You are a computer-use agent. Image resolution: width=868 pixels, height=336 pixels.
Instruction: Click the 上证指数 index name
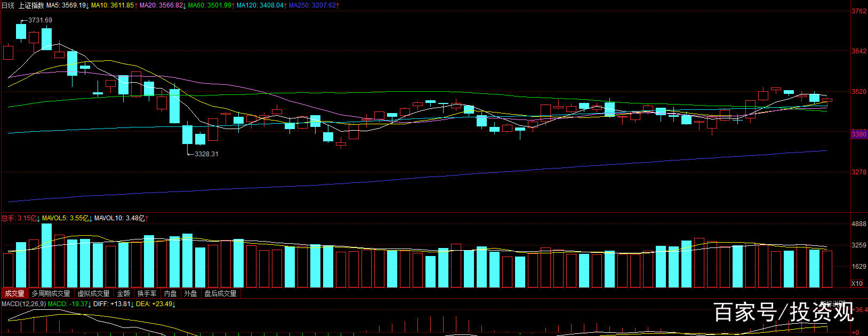[x=31, y=5]
